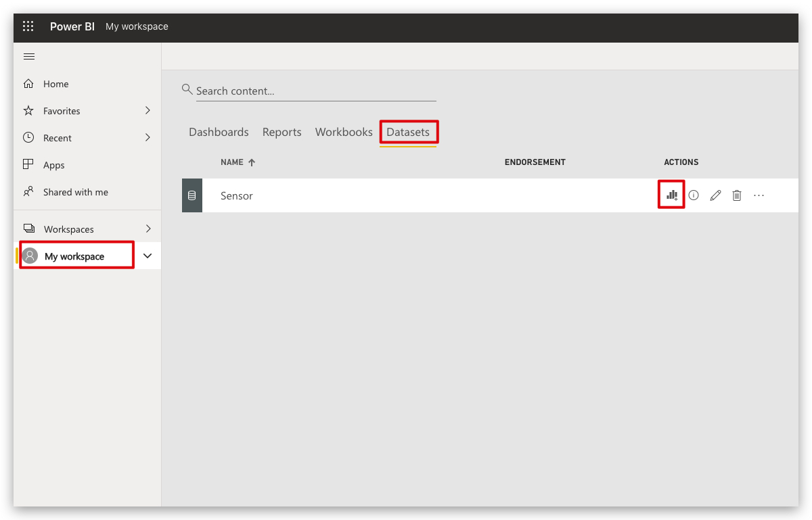
Task: Click the Apps grid icon in sidebar
Action: 28,164
